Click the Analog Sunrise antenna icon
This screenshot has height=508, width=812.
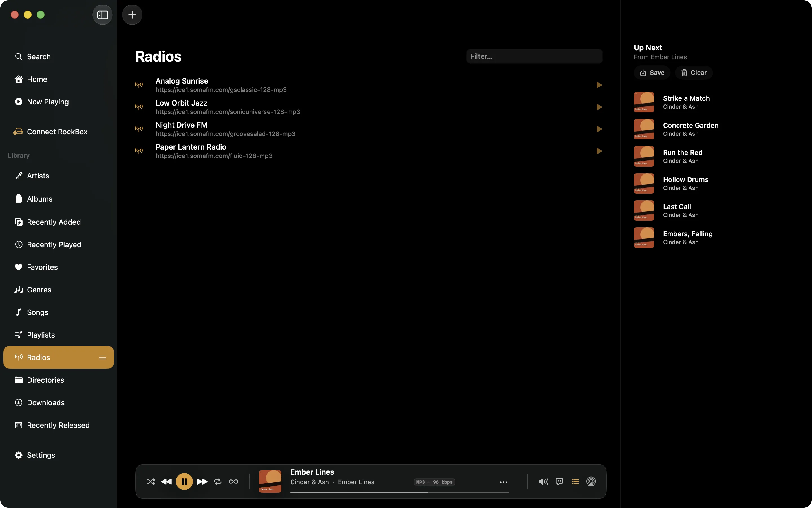[139, 85]
